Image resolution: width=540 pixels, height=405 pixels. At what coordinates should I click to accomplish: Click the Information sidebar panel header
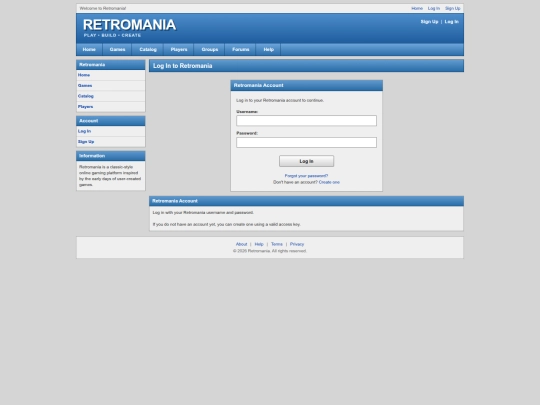(111, 156)
